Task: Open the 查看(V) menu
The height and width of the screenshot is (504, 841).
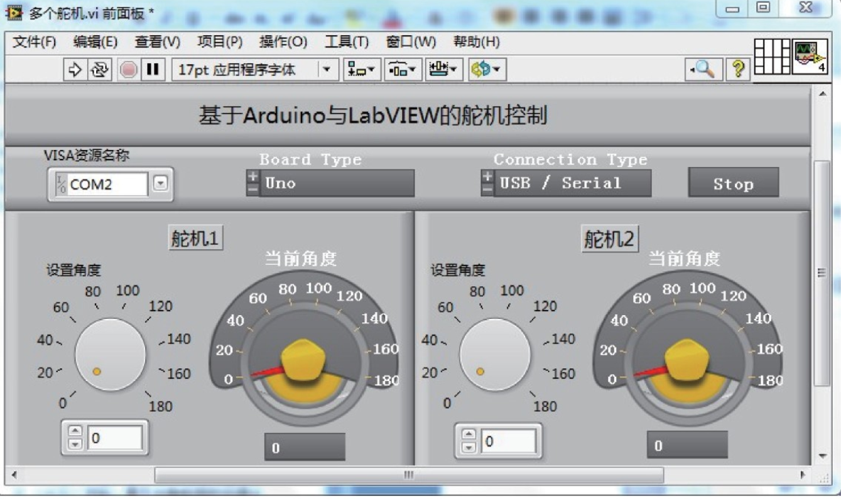Action: tap(157, 42)
